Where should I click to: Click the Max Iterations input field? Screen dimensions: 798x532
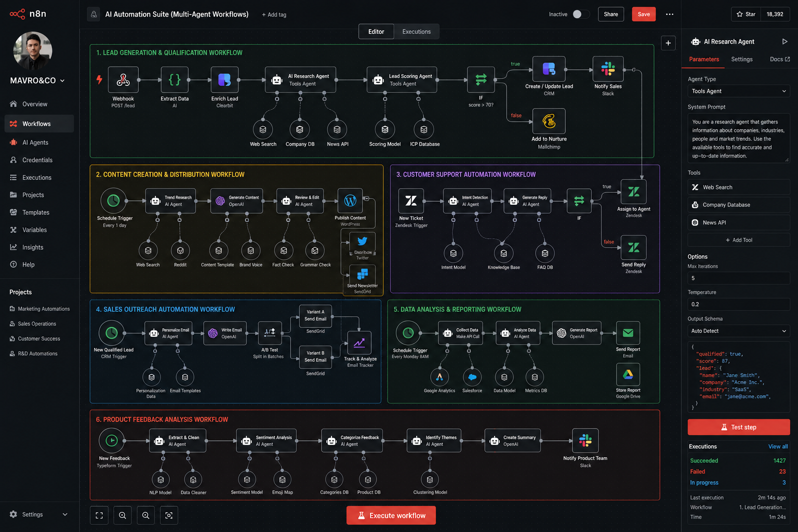point(739,278)
